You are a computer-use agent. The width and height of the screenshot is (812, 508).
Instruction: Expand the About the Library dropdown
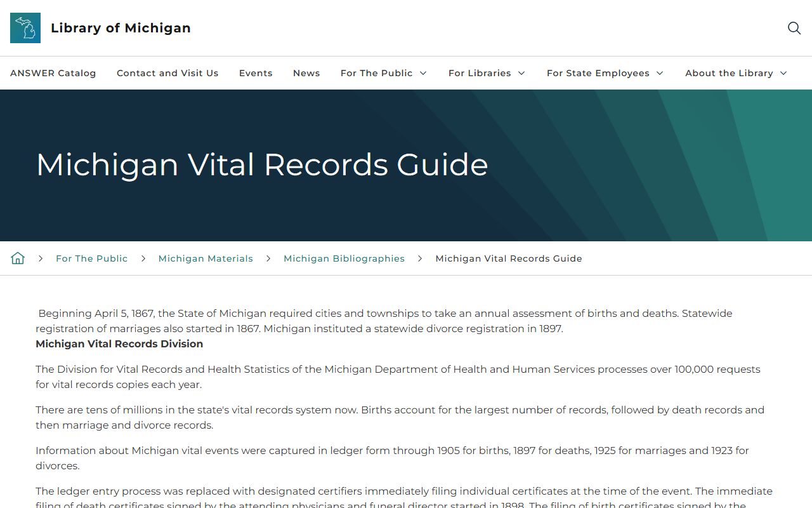[x=736, y=73]
